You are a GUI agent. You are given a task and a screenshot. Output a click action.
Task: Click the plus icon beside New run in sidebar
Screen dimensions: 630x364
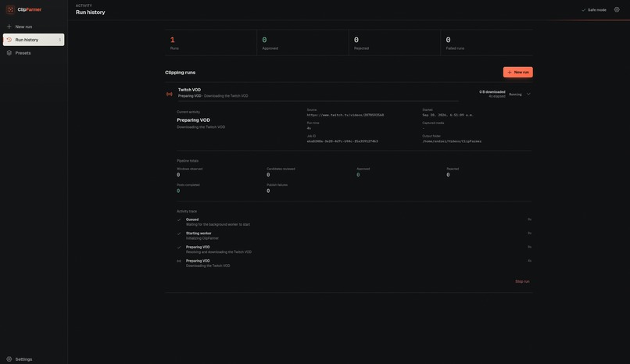(x=9, y=27)
